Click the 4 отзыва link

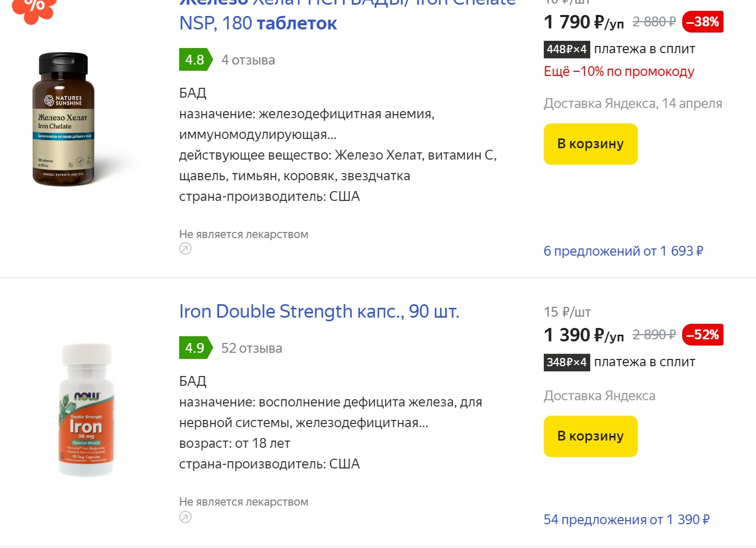(248, 60)
